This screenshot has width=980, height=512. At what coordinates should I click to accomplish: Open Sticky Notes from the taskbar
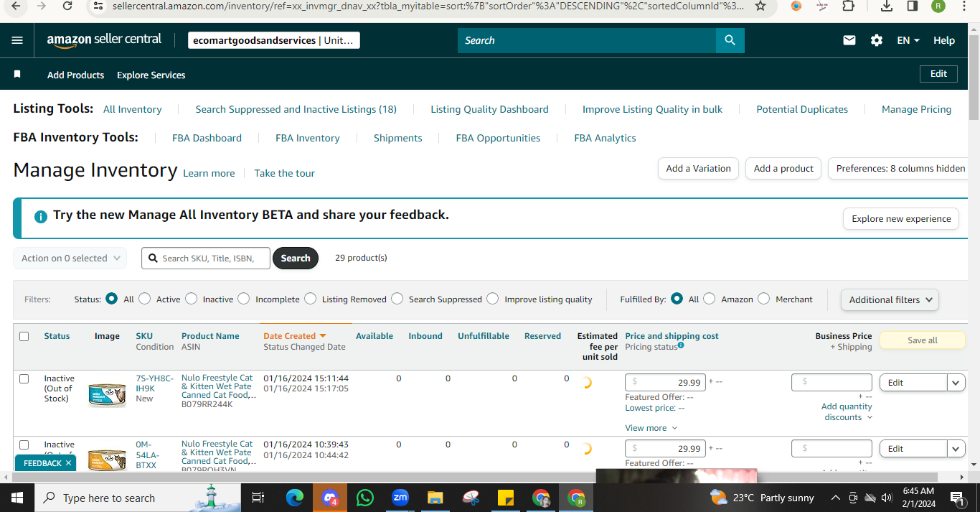coord(505,498)
